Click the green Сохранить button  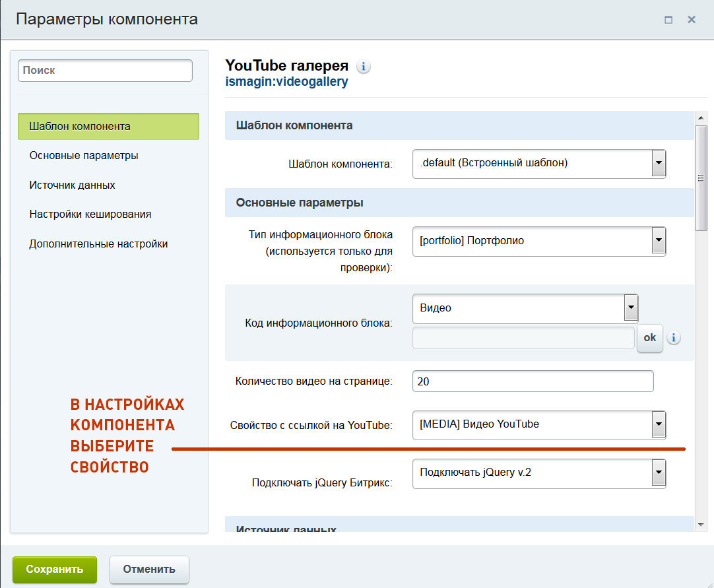pyautogui.click(x=54, y=569)
